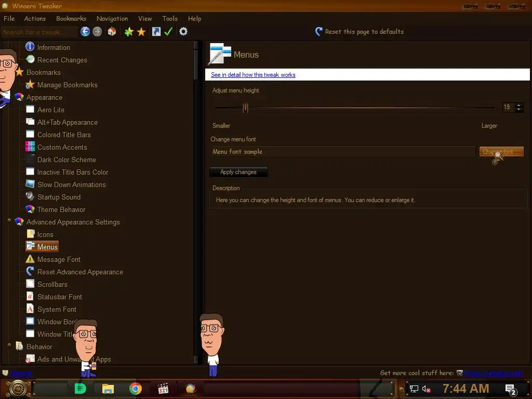
Task: Click the Custom Accents colored grid icon
Action: 30,147
